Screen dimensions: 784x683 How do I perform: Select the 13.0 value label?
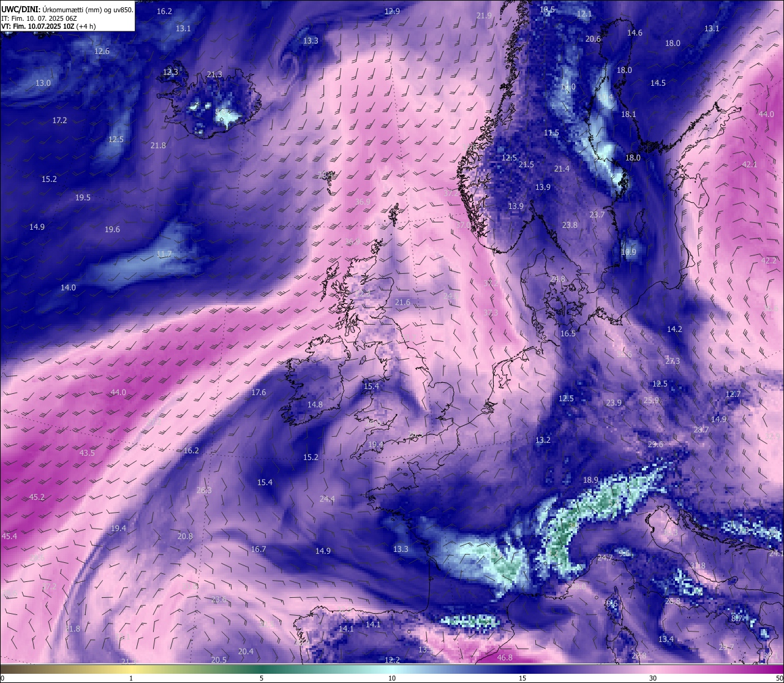tap(43, 83)
